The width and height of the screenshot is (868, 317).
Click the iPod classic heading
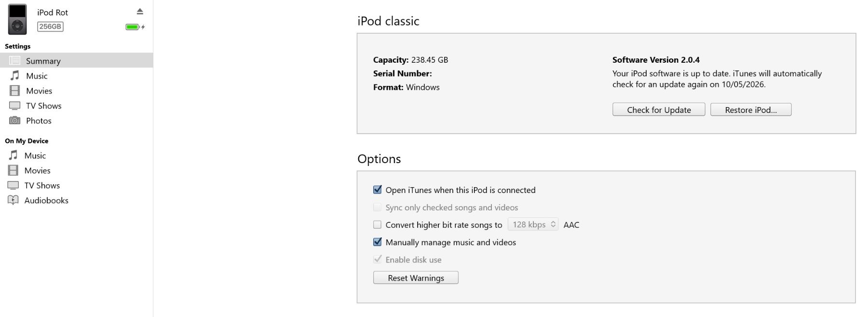coord(388,21)
